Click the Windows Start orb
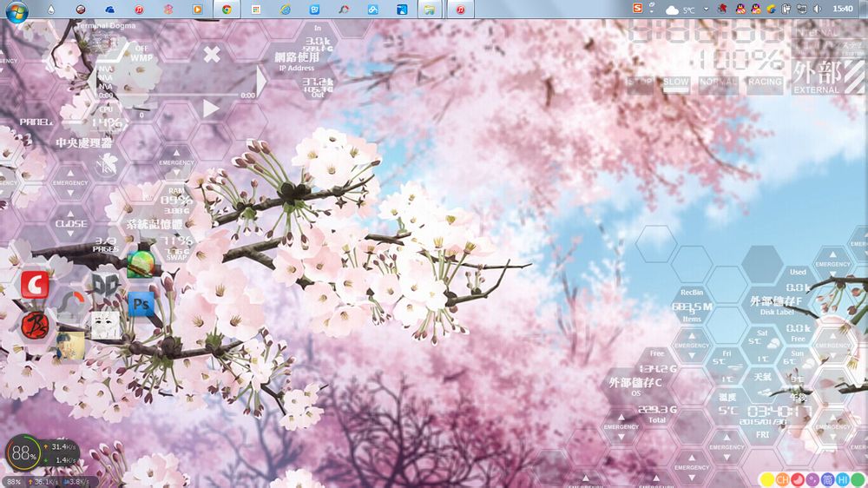This screenshot has width=868, height=488. click(x=16, y=10)
